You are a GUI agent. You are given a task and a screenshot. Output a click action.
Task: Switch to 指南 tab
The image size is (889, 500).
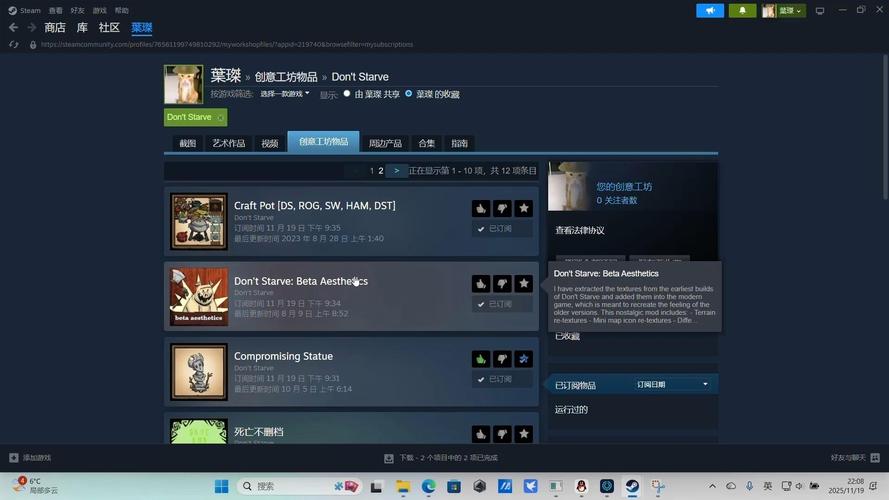point(460,143)
